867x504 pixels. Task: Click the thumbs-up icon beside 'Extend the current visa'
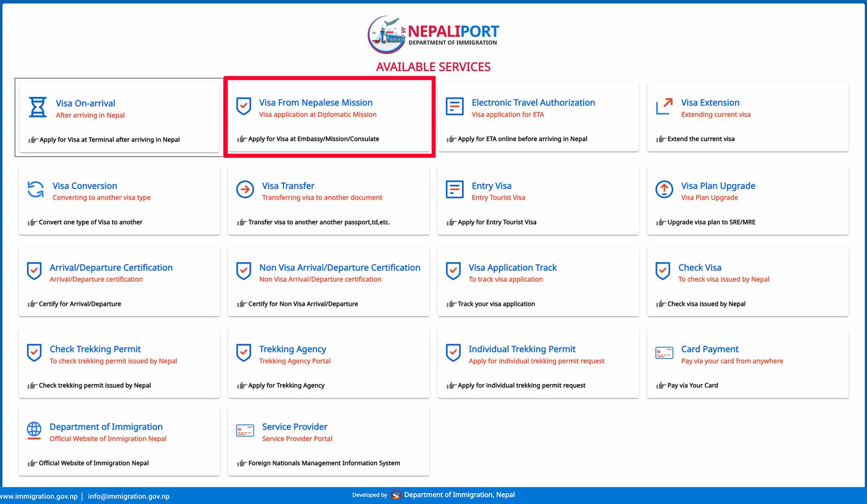tap(661, 139)
